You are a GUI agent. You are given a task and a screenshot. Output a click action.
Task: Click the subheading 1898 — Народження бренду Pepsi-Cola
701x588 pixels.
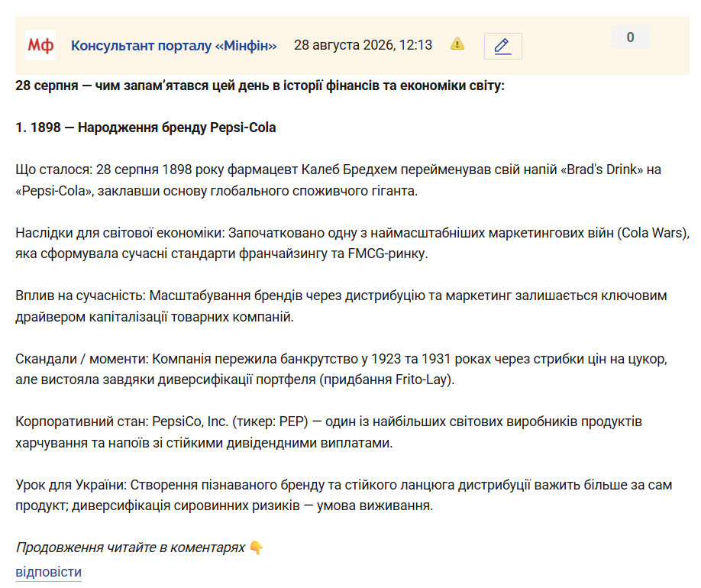click(x=146, y=128)
